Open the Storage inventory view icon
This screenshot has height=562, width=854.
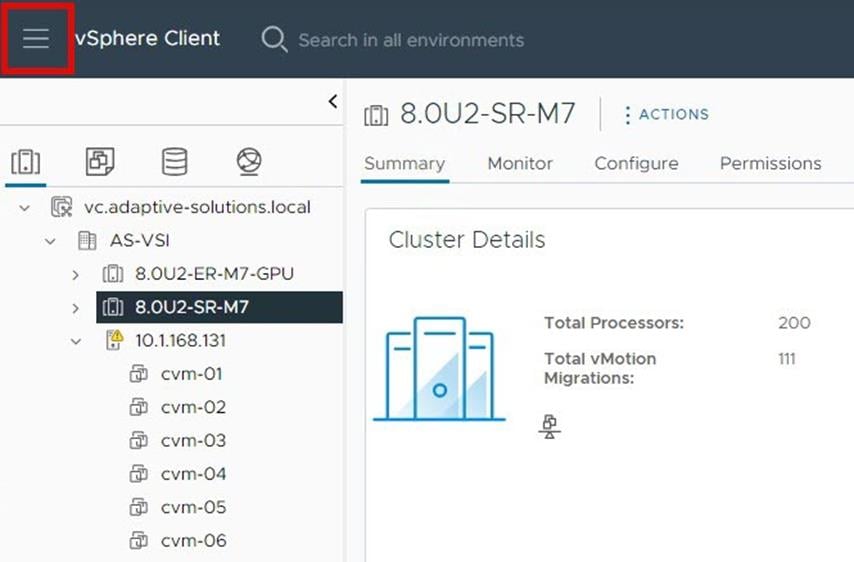point(174,161)
